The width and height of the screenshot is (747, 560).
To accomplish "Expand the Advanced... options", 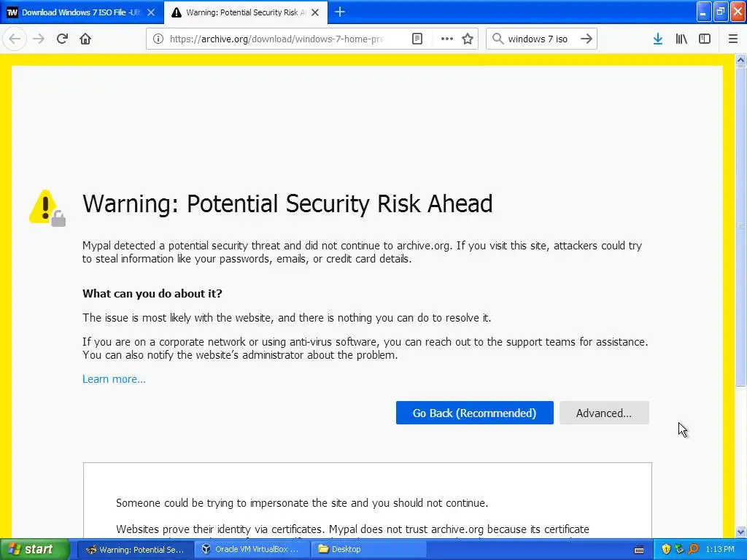I will [604, 413].
